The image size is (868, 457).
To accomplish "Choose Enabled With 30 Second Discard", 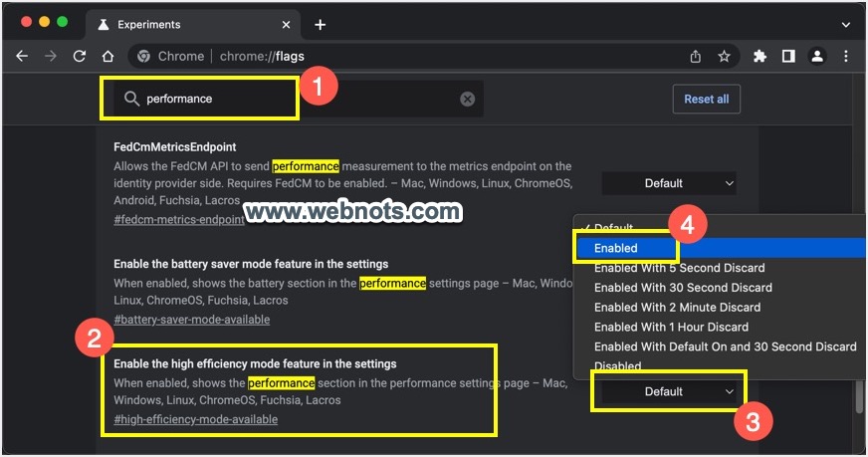I will point(721,288).
